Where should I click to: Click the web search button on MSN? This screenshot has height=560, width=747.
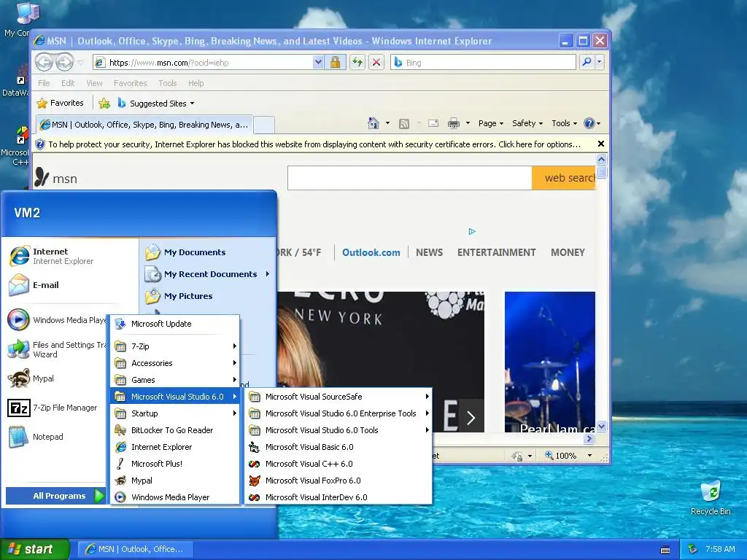click(564, 178)
